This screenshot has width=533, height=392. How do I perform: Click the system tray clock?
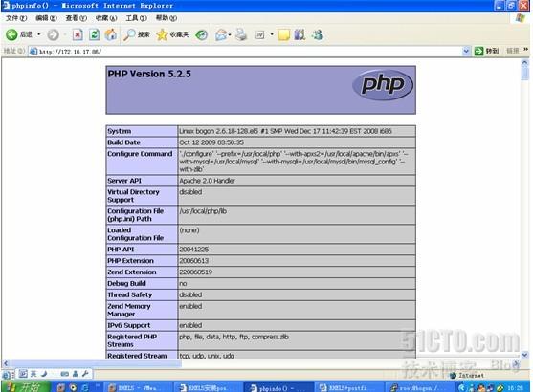[x=516, y=388]
